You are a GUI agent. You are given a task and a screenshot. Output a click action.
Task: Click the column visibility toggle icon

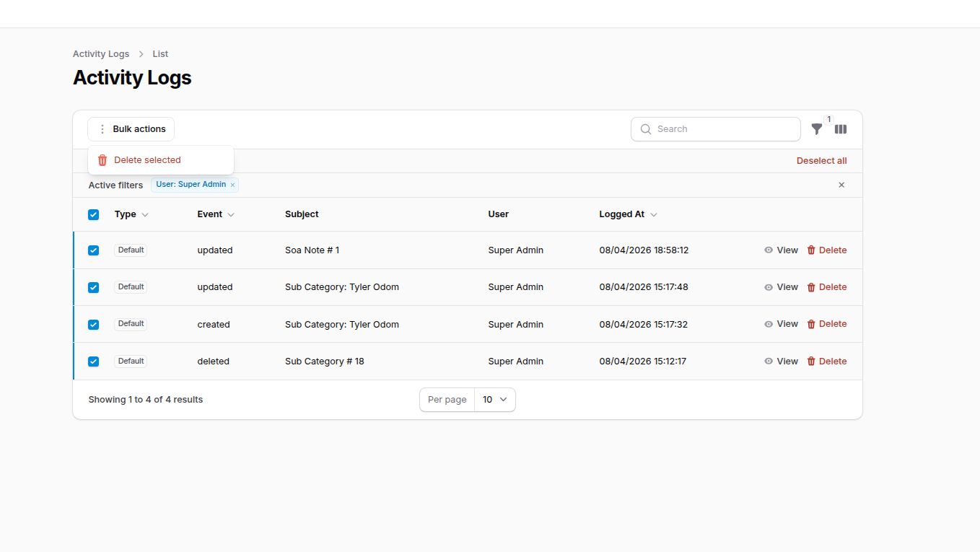tap(840, 128)
